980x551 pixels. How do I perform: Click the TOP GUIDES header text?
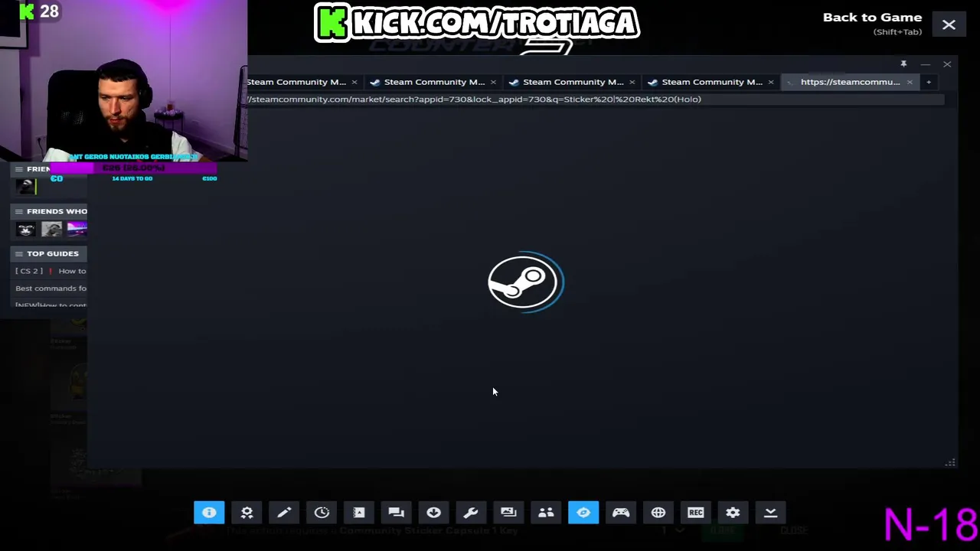pos(53,253)
